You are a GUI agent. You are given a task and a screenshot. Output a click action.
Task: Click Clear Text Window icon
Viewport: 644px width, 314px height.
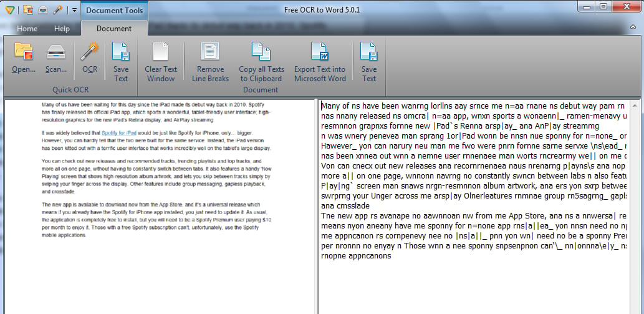(x=161, y=51)
